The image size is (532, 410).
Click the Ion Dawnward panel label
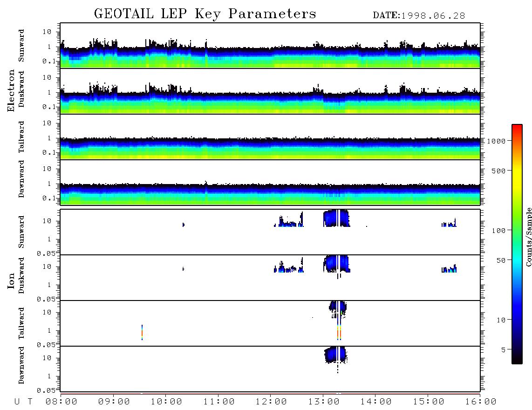21,365
